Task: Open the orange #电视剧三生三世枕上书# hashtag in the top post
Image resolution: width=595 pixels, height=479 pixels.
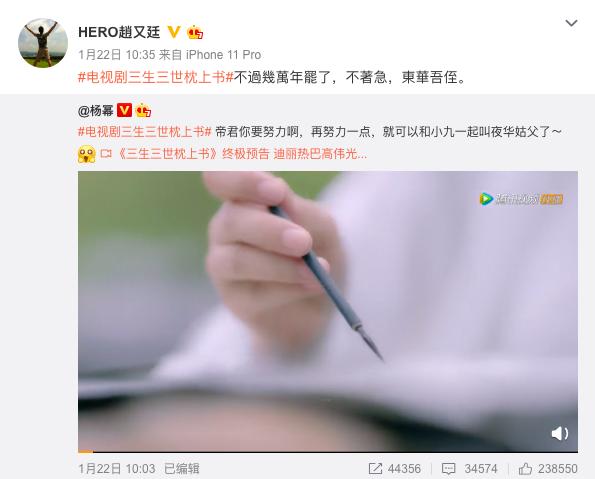Action: coord(156,77)
